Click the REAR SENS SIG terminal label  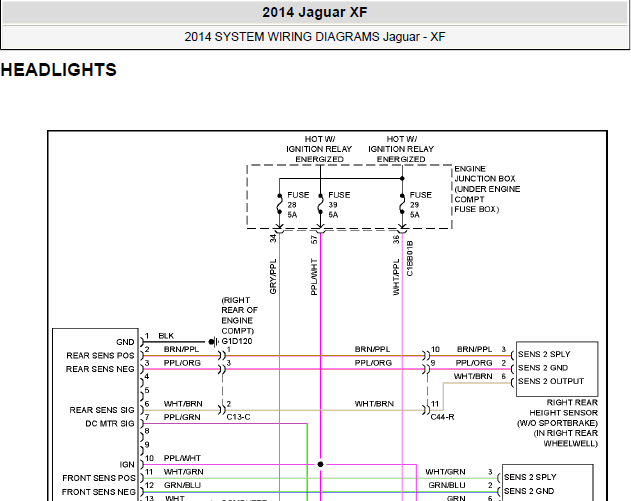click(x=102, y=410)
